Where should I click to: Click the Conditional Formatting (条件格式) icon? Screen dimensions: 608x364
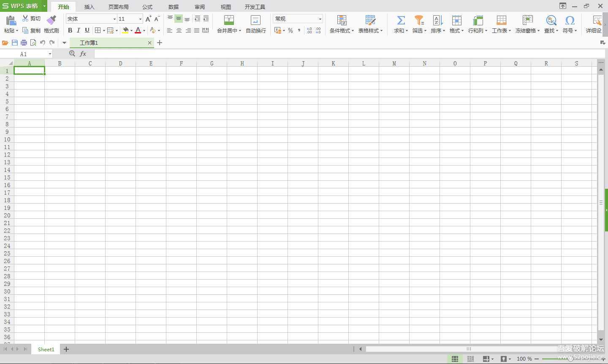342,20
